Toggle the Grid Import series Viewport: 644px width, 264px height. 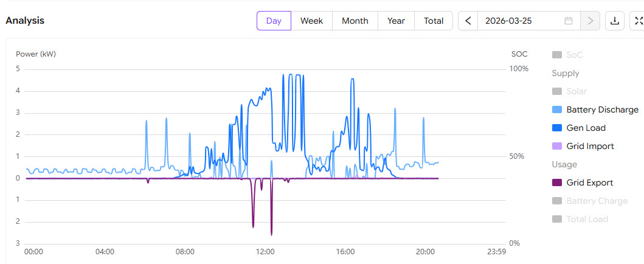pos(557,146)
